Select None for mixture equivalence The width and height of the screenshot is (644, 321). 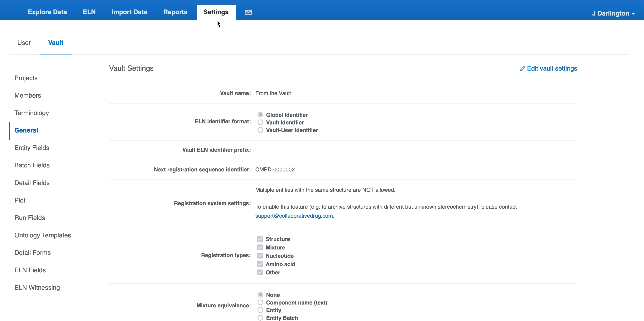(260, 295)
